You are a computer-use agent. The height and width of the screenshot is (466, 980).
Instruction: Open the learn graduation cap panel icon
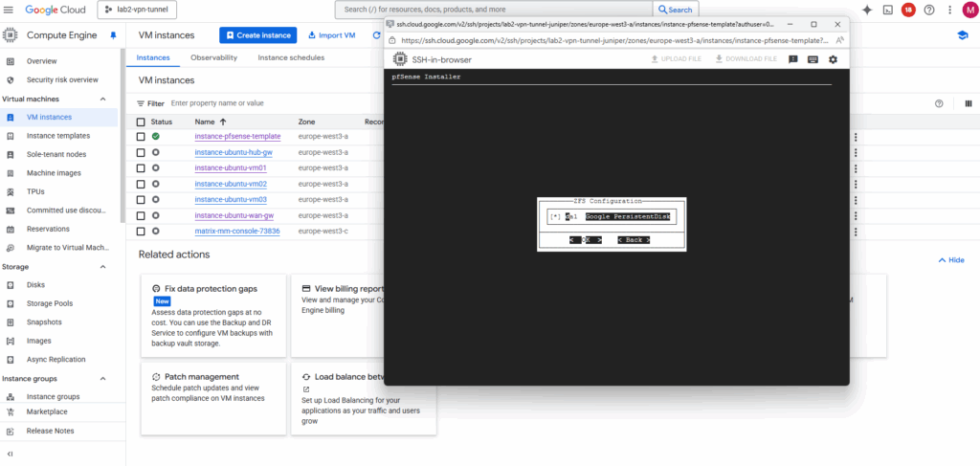click(963, 35)
